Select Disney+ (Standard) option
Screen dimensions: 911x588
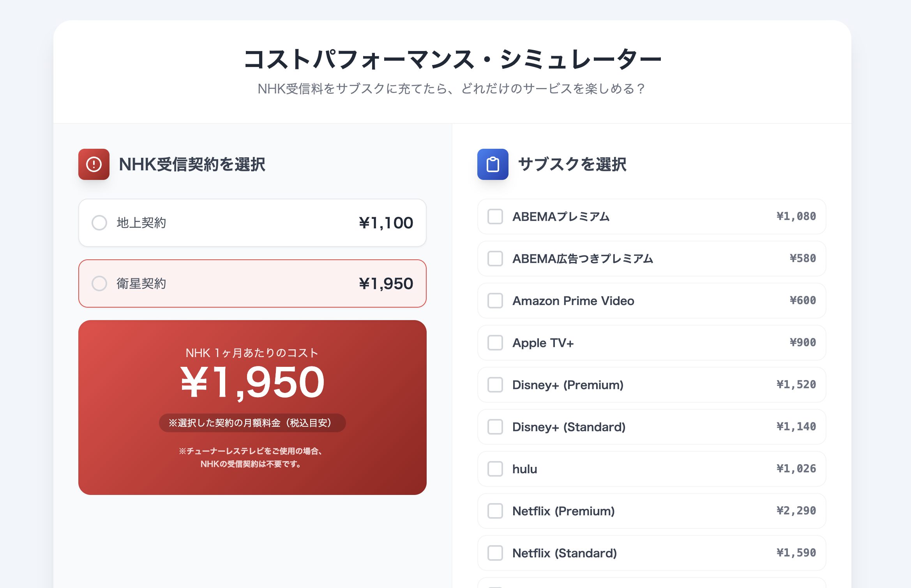click(495, 427)
